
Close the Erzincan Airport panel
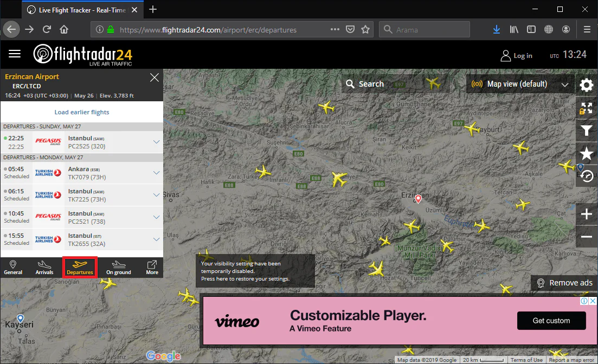(155, 78)
